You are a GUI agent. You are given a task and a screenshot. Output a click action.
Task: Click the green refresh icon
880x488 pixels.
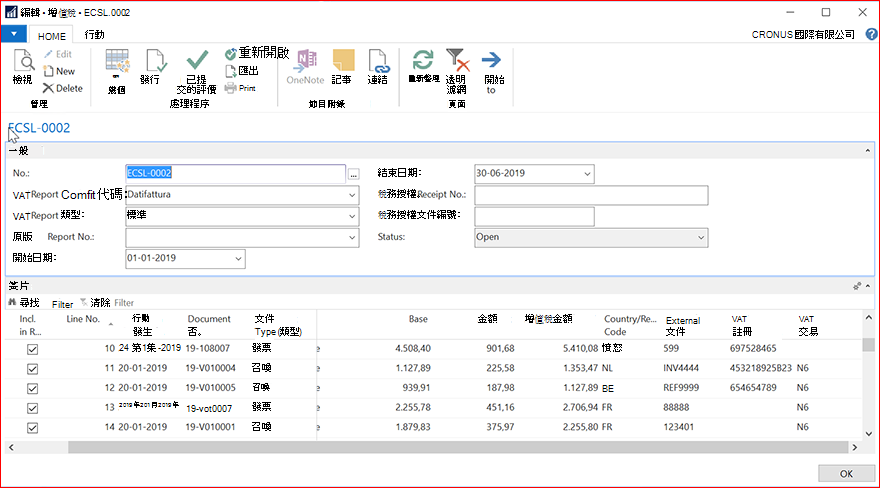(x=423, y=59)
